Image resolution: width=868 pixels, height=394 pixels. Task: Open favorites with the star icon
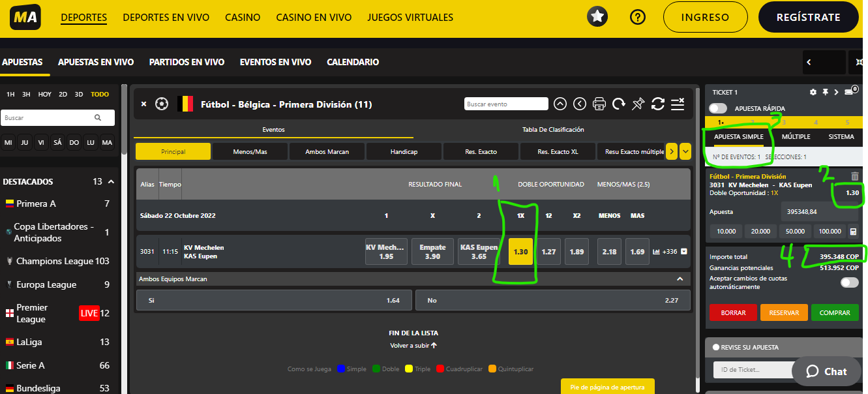pos(597,17)
